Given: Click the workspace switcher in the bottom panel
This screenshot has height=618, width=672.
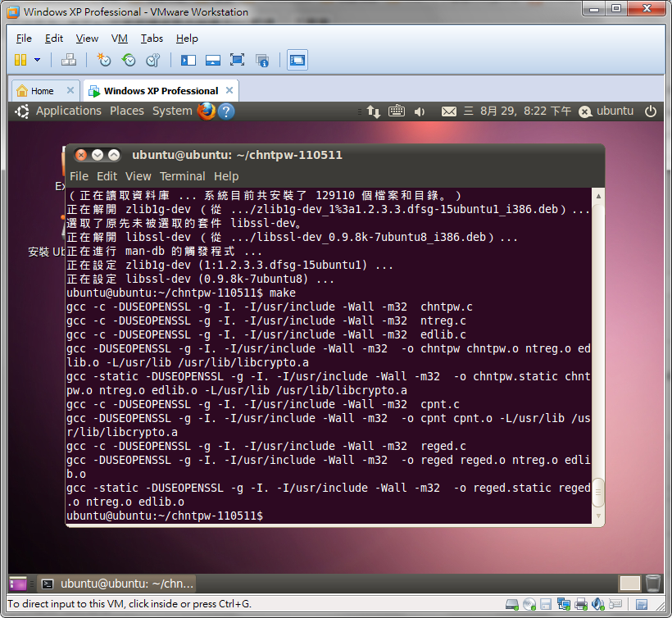Looking at the screenshot, I should pyautogui.click(x=629, y=584).
